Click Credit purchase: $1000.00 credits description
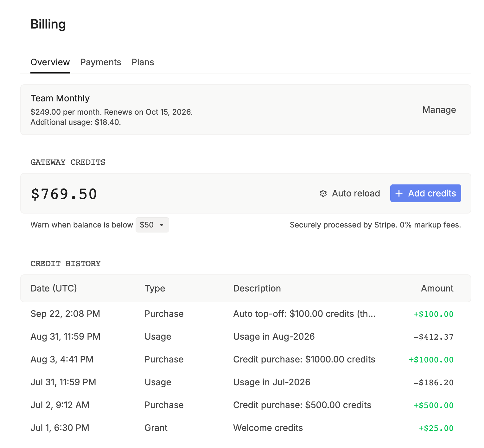The width and height of the screenshot is (484, 448). [x=304, y=359]
